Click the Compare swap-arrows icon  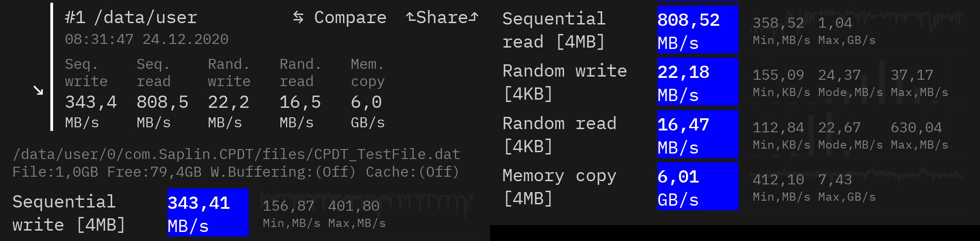point(298,17)
